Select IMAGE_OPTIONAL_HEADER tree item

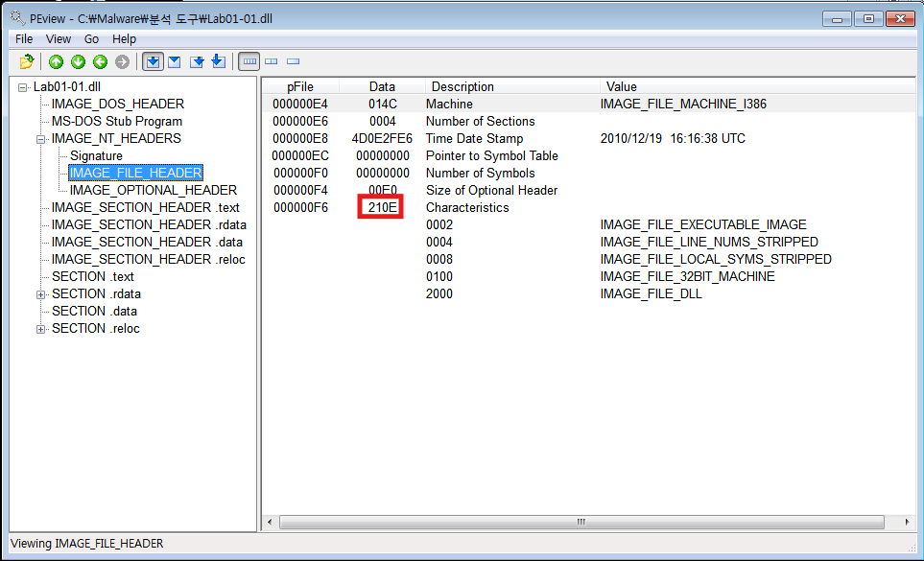[x=154, y=190]
